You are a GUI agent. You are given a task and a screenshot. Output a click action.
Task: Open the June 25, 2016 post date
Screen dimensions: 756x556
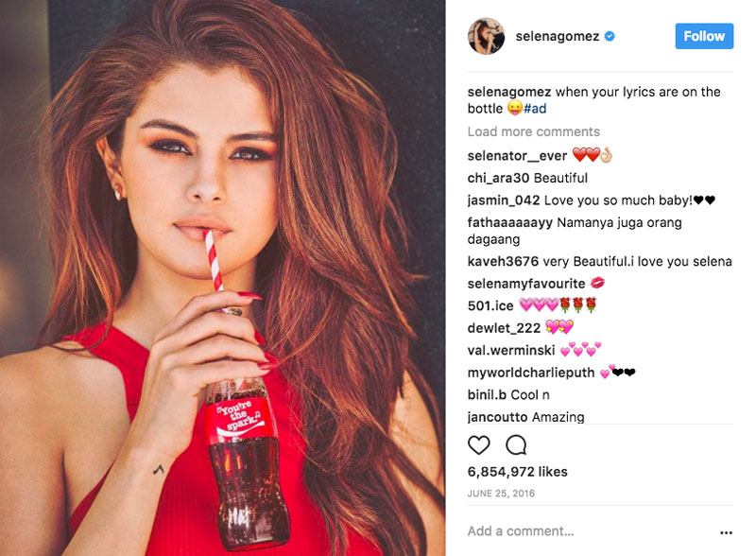tap(501, 494)
